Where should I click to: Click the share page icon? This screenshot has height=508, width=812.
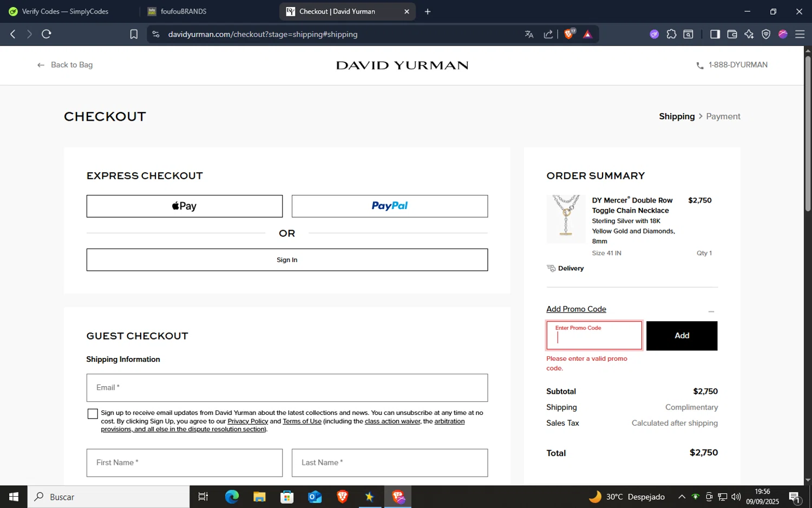point(548,34)
